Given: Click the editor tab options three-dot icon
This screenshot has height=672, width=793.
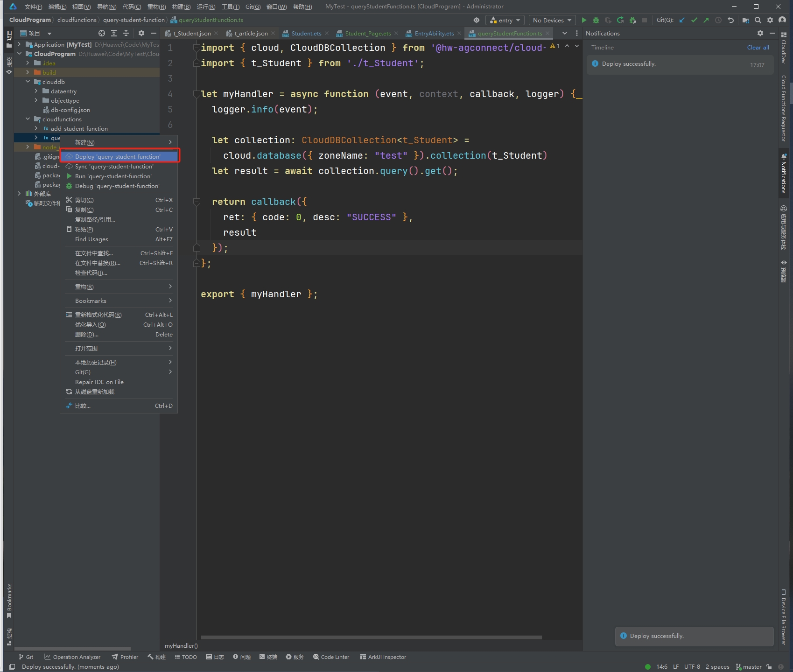Looking at the screenshot, I should point(577,33).
